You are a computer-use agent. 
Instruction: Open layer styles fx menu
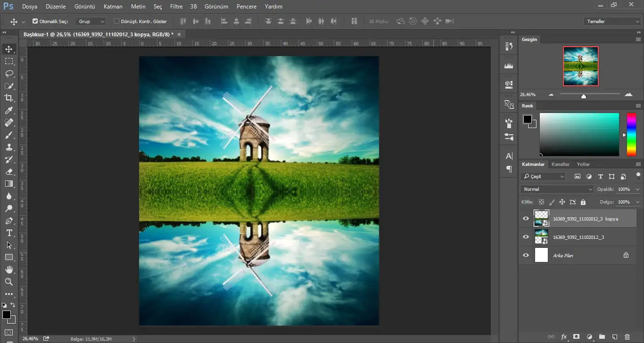click(564, 337)
